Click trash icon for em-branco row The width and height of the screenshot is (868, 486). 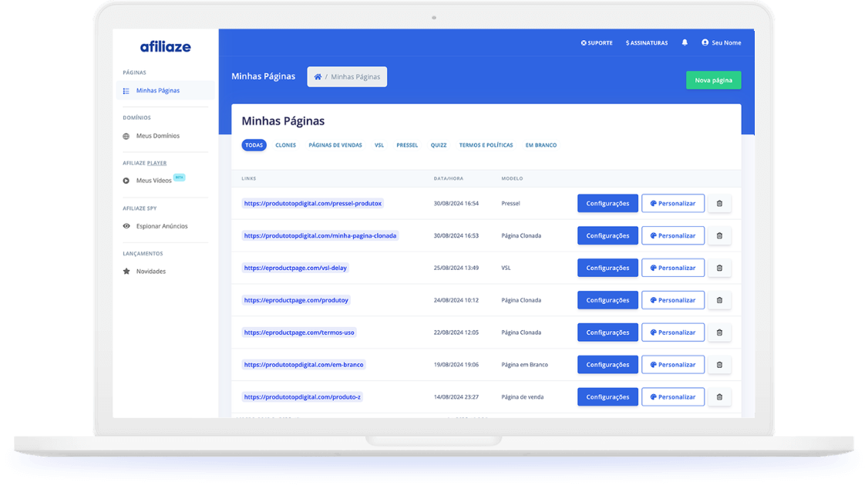tap(719, 365)
